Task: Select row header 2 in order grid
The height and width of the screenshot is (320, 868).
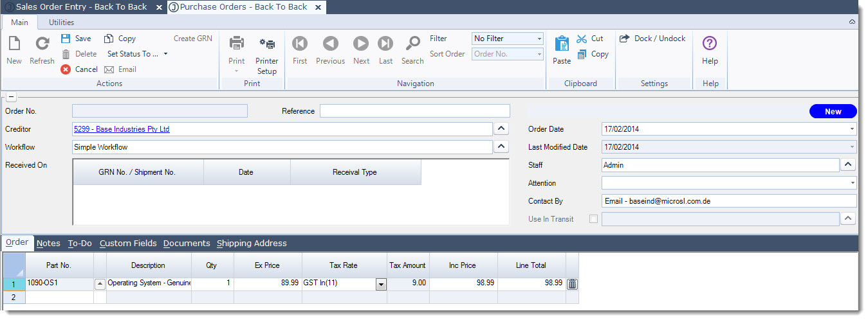Action: click(14, 297)
